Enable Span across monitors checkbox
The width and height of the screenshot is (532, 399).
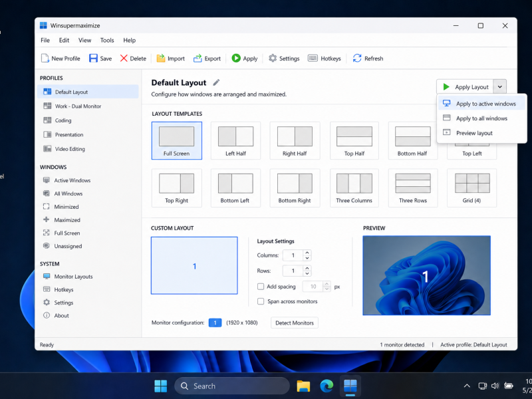[261, 301]
